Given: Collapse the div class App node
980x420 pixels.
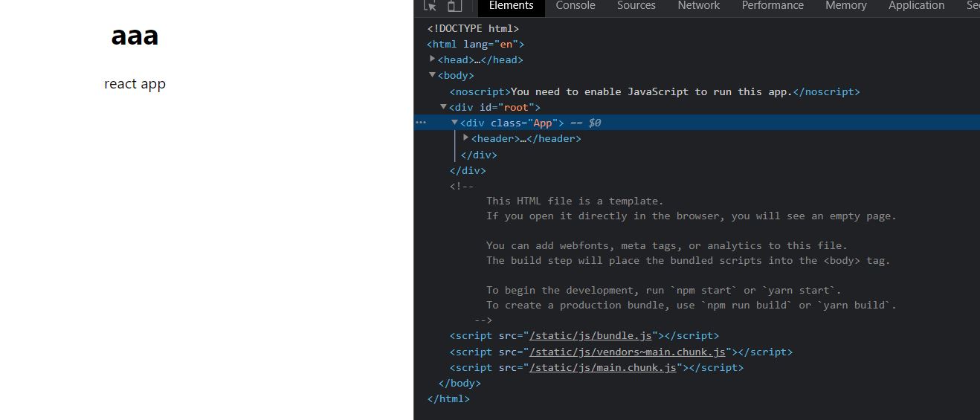Looking at the screenshot, I should click(x=455, y=123).
